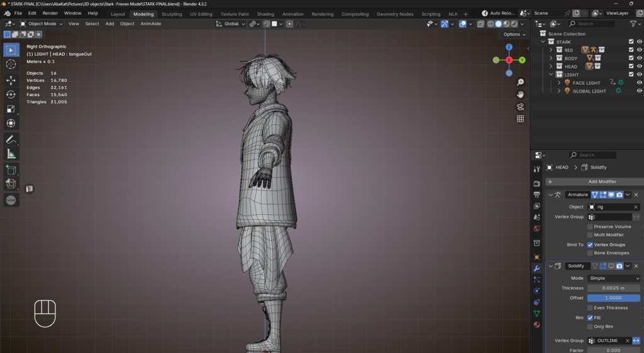Open the Particles properties tab
The image size is (644, 353).
[x=537, y=280]
